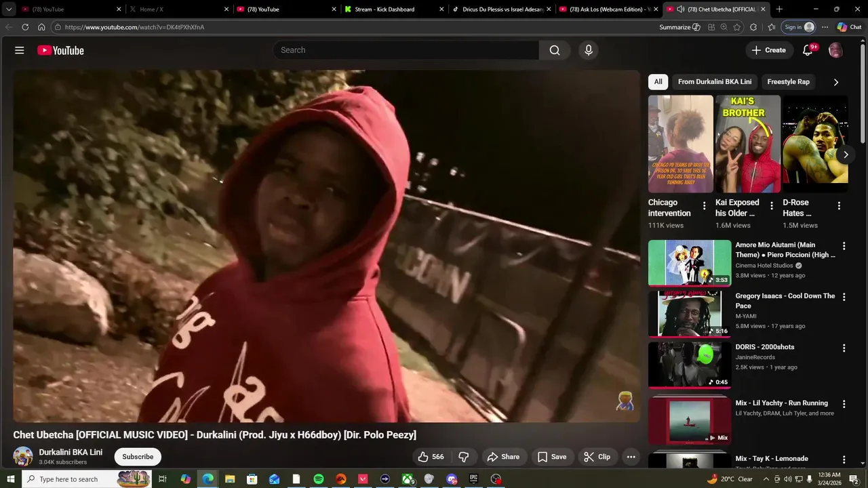The image size is (868, 488).
Task: Add page to favorites star
Action: tap(737, 27)
